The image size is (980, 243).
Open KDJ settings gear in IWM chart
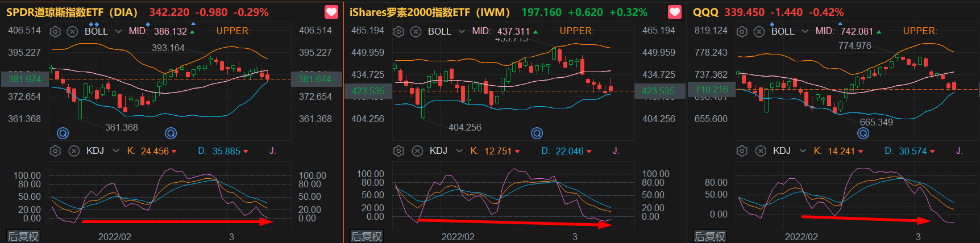point(398,151)
